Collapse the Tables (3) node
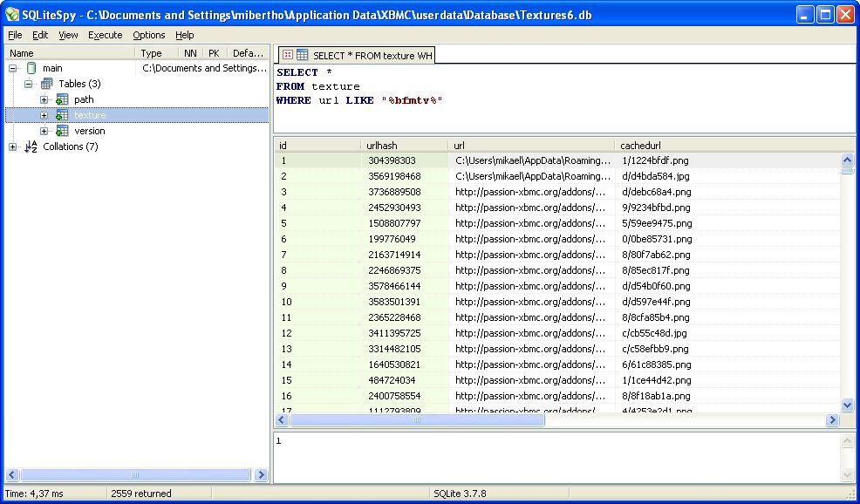The image size is (860, 504). pos(29,84)
